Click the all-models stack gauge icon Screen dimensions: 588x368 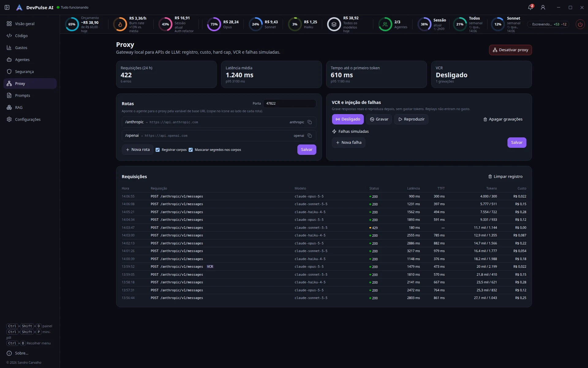(334, 24)
